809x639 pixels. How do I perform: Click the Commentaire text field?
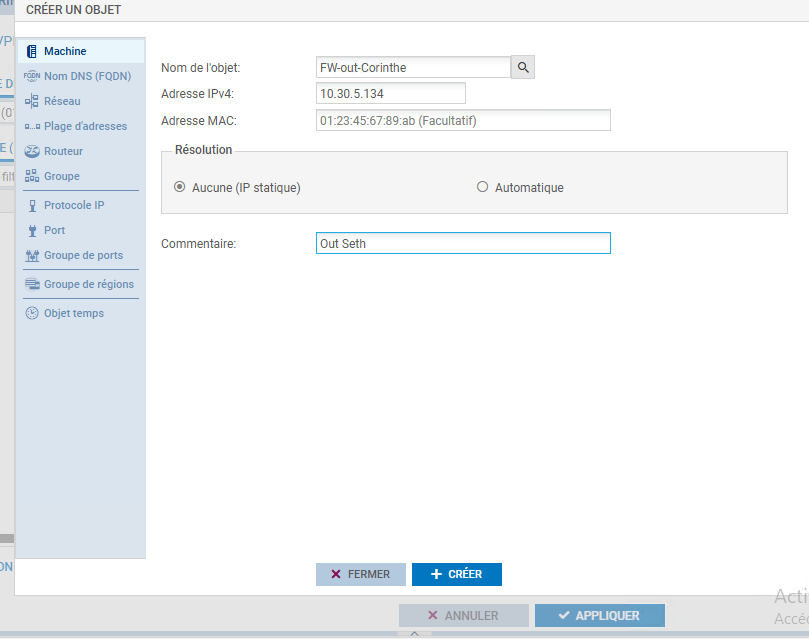coord(462,243)
